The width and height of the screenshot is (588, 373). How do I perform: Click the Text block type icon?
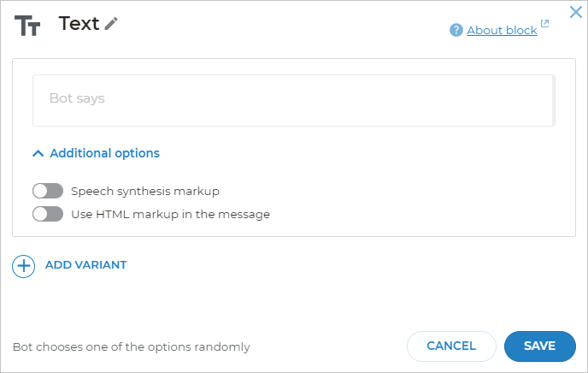(x=27, y=26)
